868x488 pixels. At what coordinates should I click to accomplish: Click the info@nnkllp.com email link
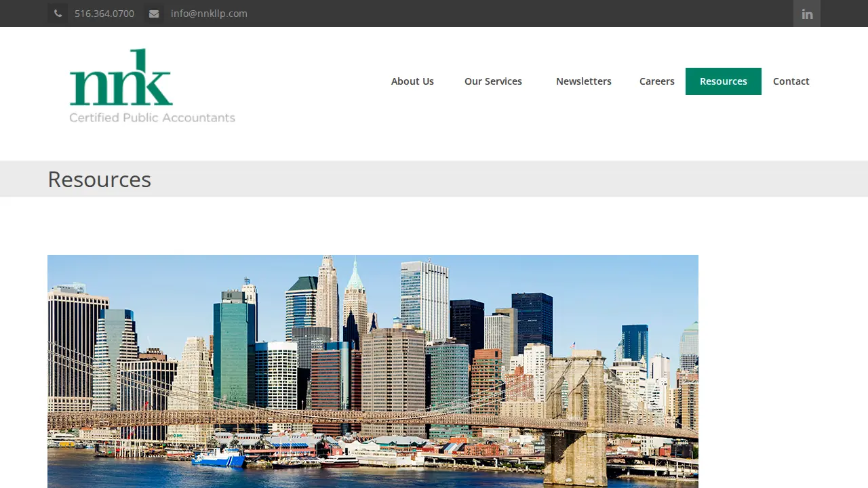(209, 14)
